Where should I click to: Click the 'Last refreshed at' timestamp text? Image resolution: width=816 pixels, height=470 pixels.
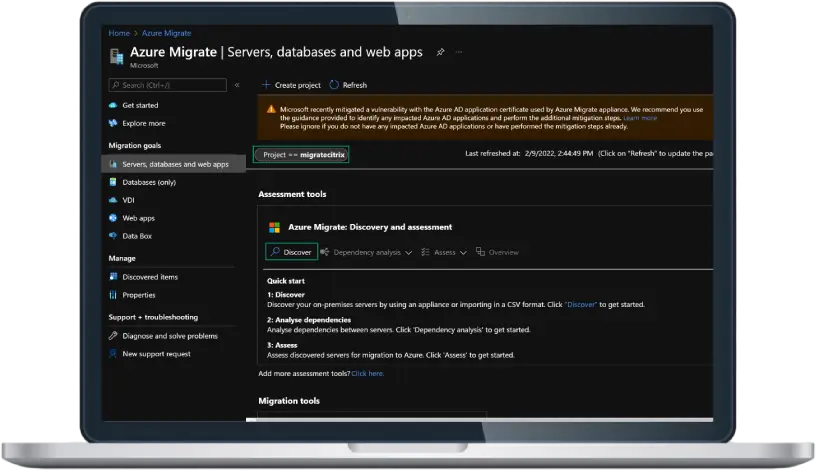click(x=529, y=154)
